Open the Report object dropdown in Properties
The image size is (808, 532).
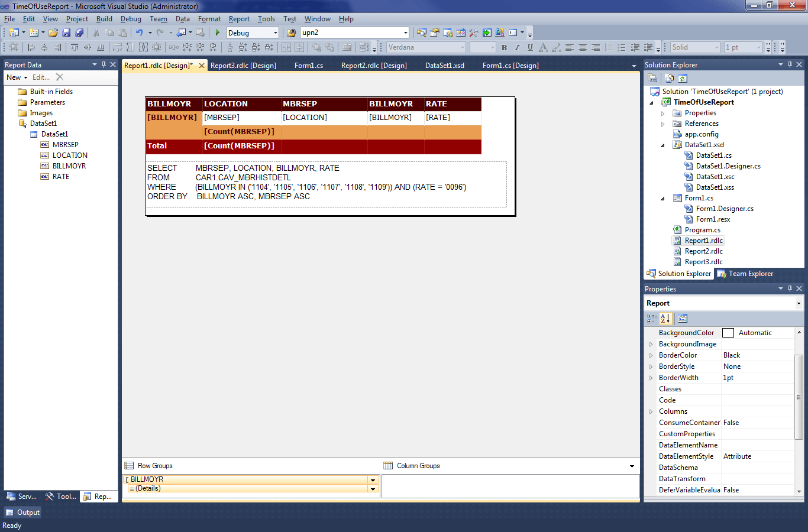tap(799, 303)
